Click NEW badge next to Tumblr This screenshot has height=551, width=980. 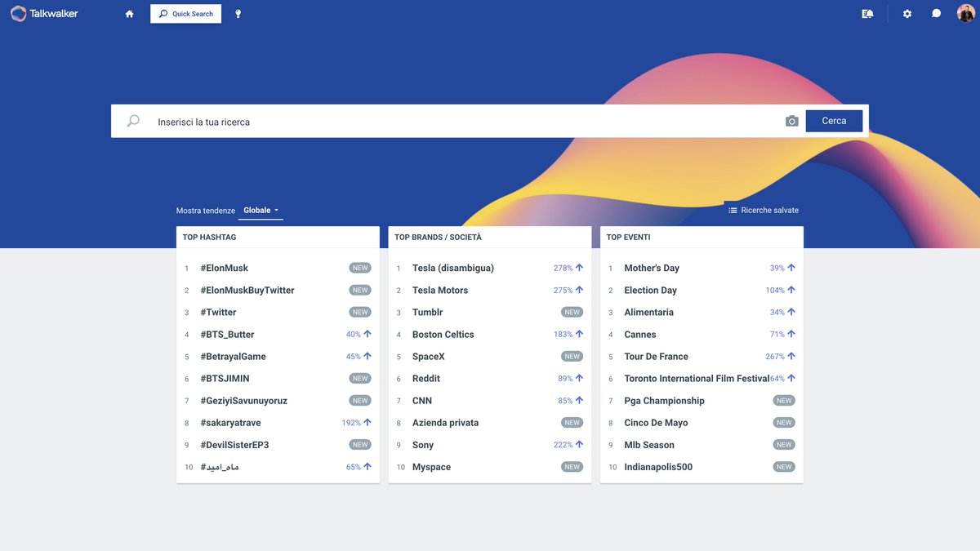click(572, 312)
